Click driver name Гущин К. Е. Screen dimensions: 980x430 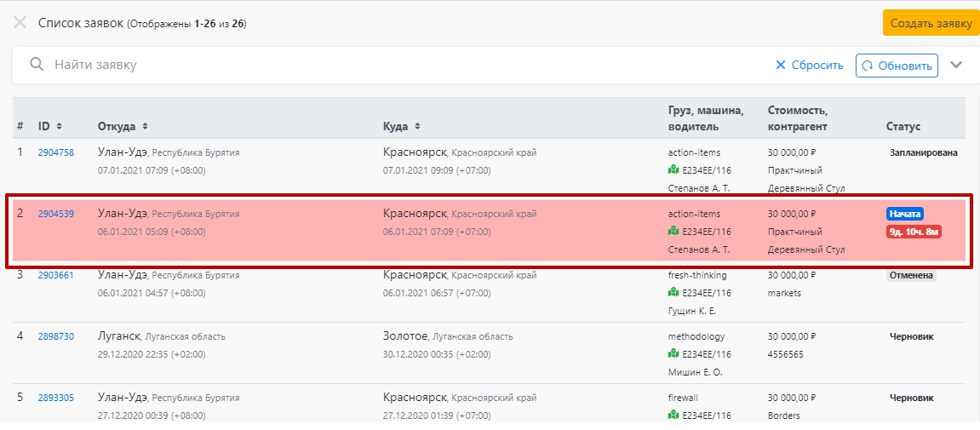coord(692,311)
